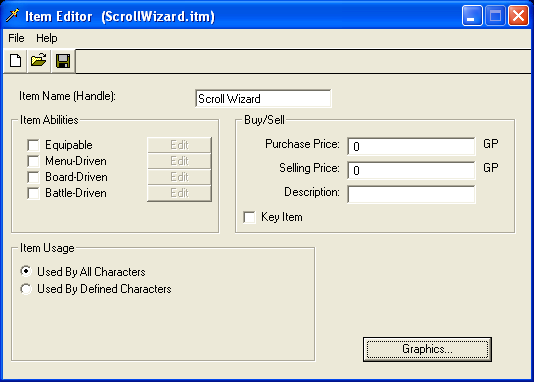Click Edit button beside Equipable
The image size is (534, 382).
[x=179, y=145]
